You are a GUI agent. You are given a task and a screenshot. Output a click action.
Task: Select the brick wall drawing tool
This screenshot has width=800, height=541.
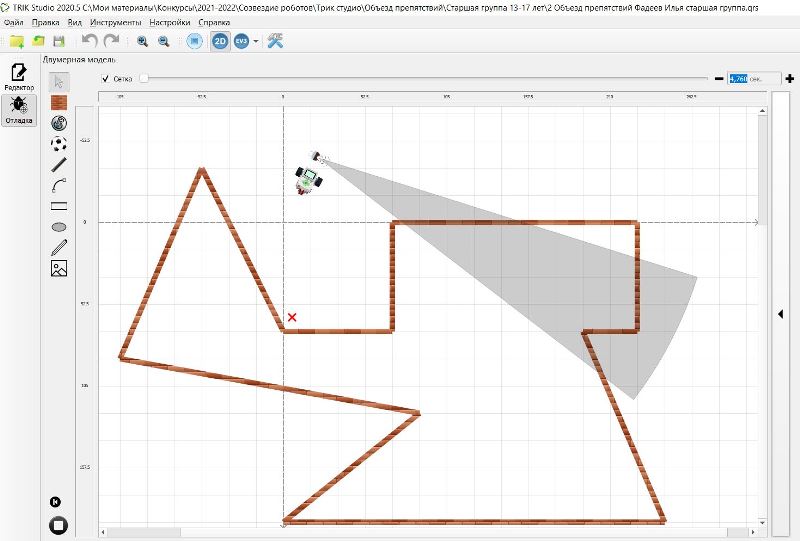[x=59, y=102]
